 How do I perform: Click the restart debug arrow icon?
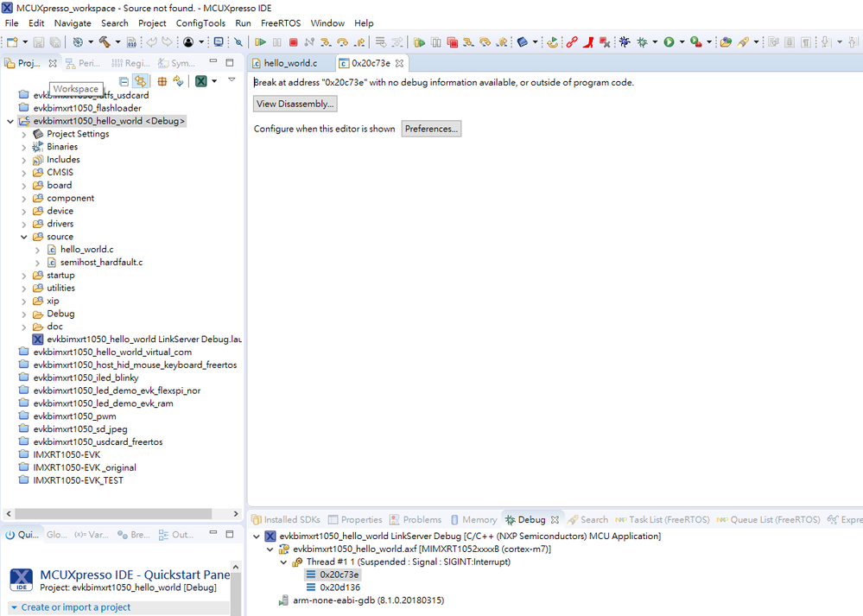pos(553,41)
